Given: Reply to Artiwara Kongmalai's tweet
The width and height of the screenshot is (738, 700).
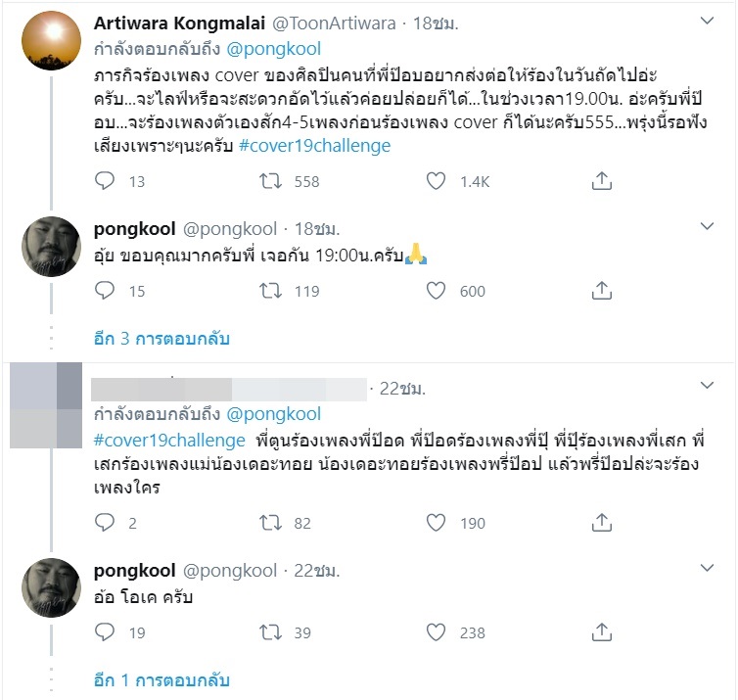Looking at the screenshot, I should point(106,181).
